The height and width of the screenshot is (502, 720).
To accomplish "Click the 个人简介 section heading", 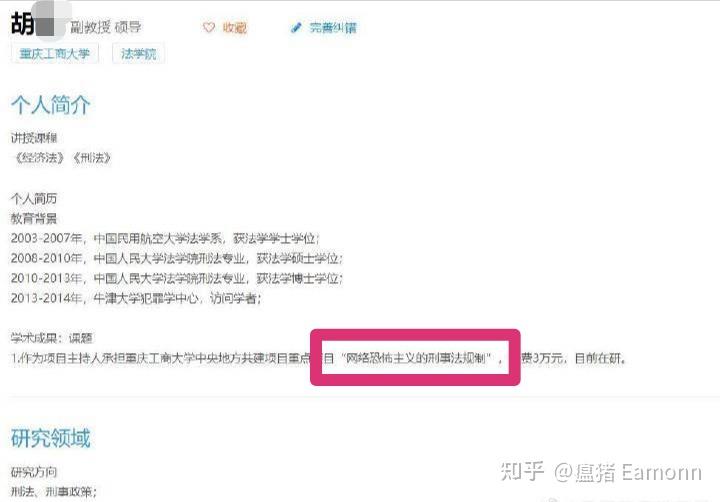I will 51,105.
